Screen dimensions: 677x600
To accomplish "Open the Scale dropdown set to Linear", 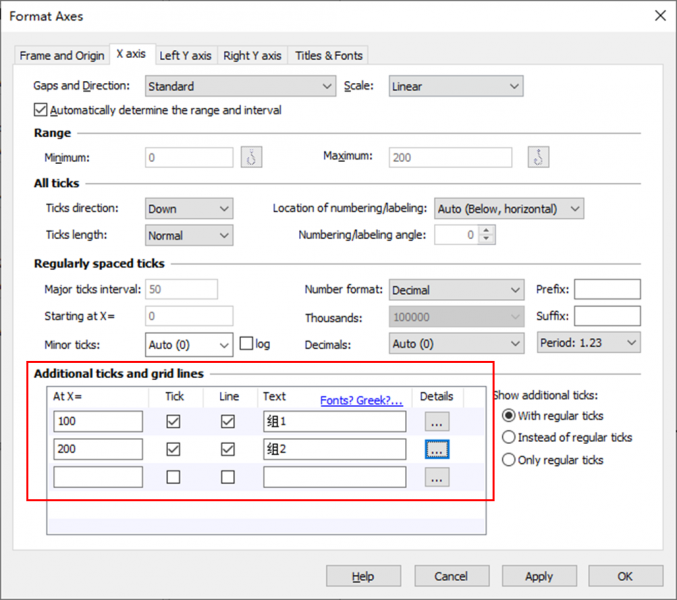I will (456, 87).
